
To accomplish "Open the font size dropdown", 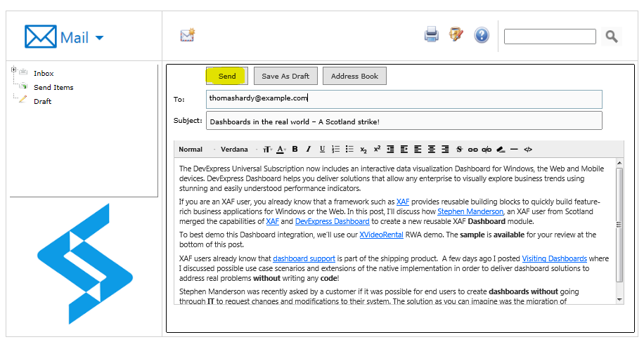I will [x=267, y=150].
